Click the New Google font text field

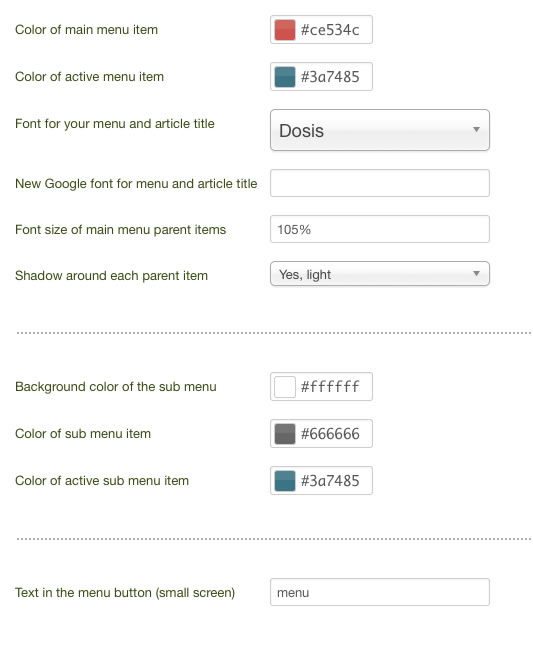coord(380,183)
